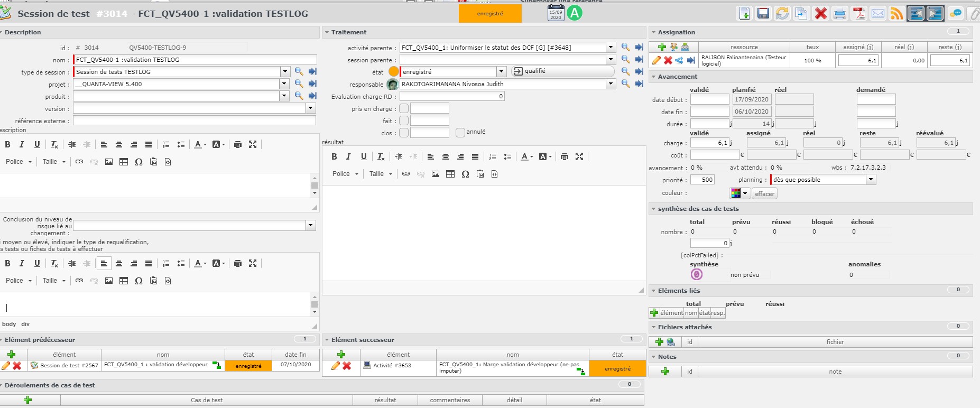The width and height of the screenshot is (980, 408).
Task: Click the RSS subscribe toolbar icon
Action: point(896,14)
